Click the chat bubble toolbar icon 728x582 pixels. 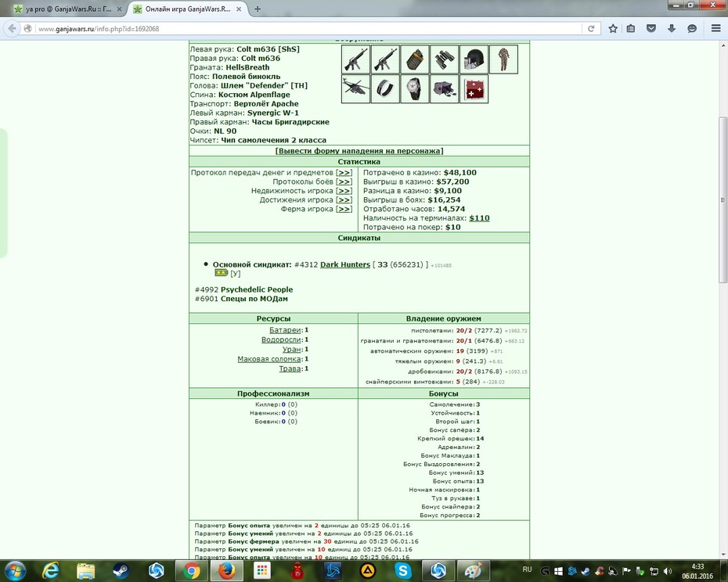tap(692, 28)
